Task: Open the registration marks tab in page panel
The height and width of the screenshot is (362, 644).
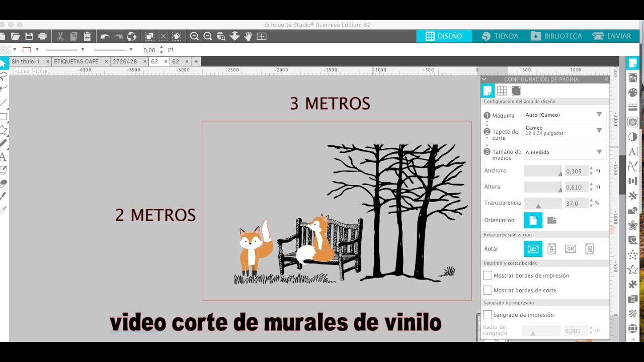Action: click(516, 90)
